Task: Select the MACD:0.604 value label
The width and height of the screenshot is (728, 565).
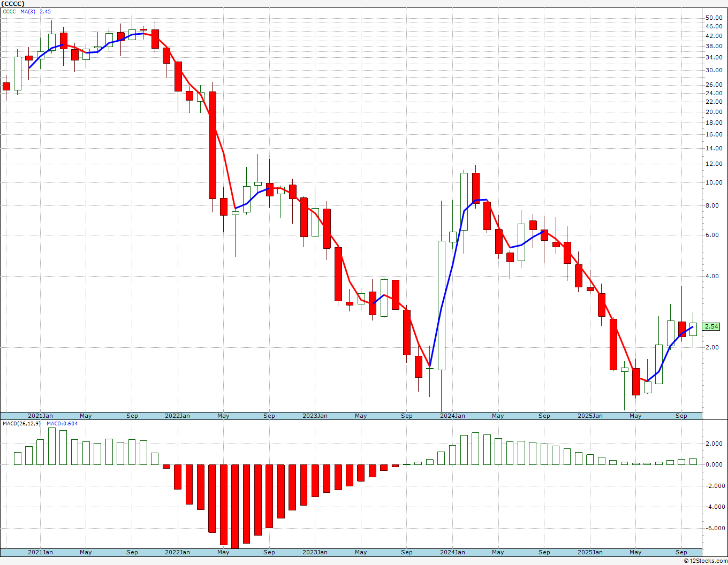Action: (x=62, y=423)
